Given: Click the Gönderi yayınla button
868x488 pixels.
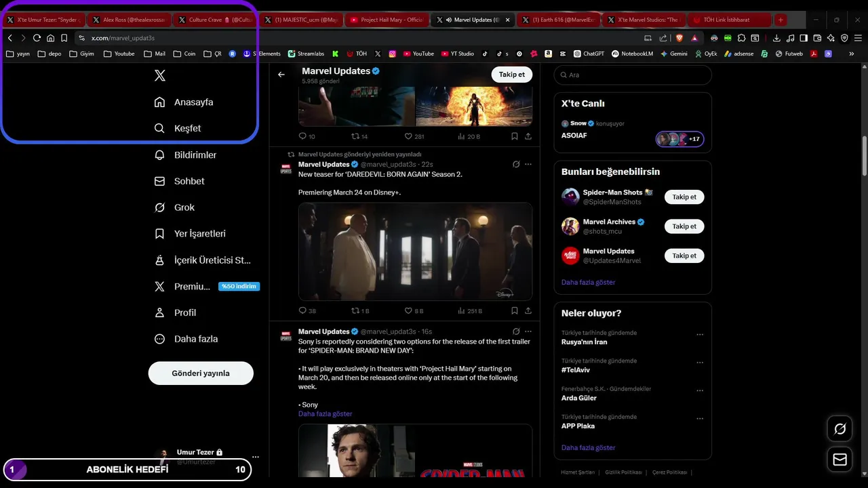Looking at the screenshot, I should coord(201,373).
